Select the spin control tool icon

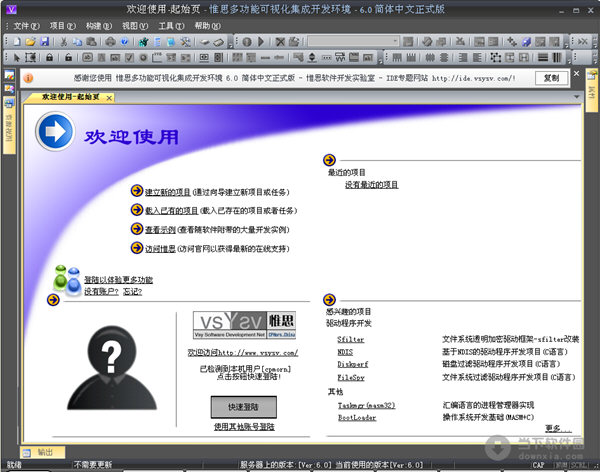coord(312,57)
